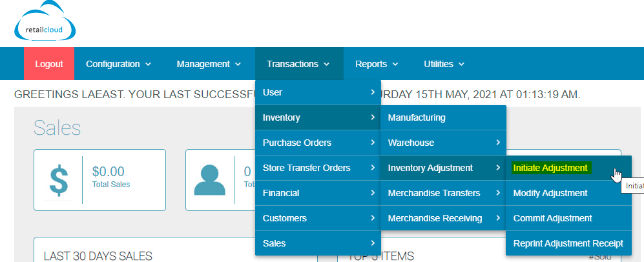
Task: Expand the Purchase Orders submenu
Action: (318, 143)
